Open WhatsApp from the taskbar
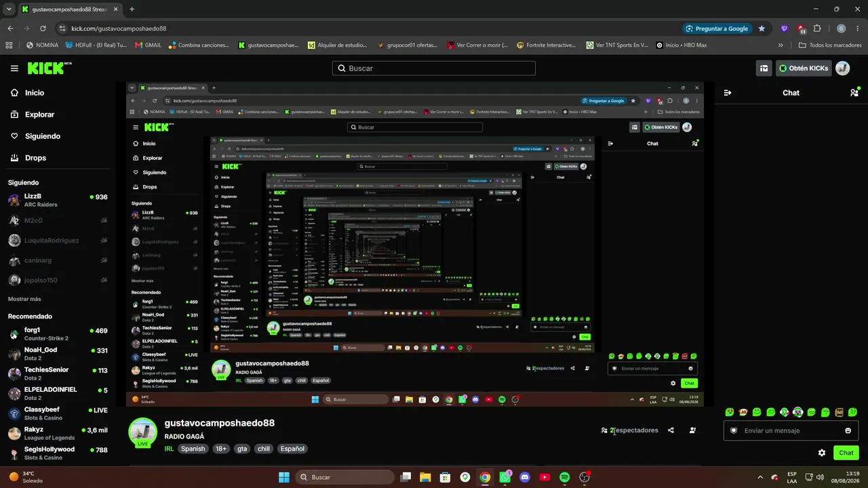This screenshot has width=868, height=488. click(x=505, y=477)
